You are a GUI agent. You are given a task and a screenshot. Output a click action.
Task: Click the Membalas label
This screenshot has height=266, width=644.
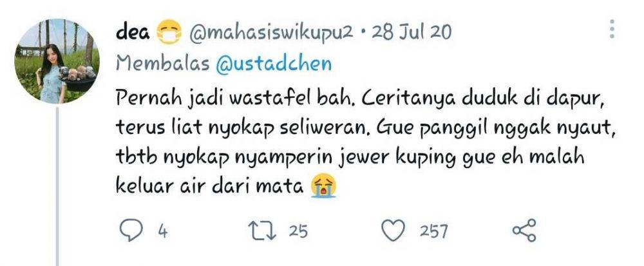[163, 63]
